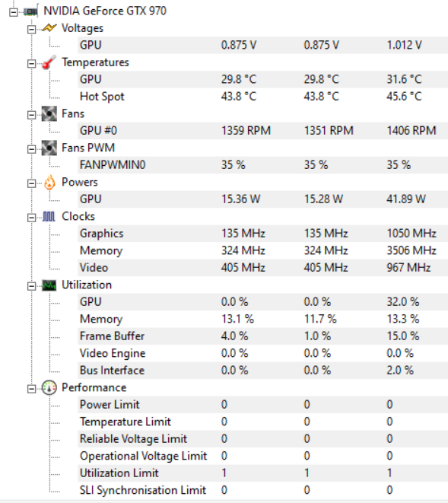This screenshot has height=503, width=448.
Task: Collapse the Temperatures section
Action: 31,63
